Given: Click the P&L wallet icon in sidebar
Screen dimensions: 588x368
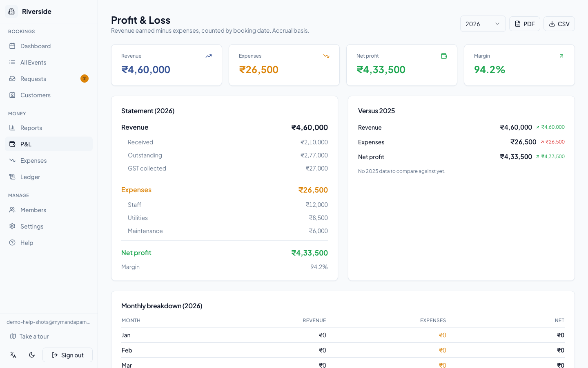Looking at the screenshot, I should (x=12, y=144).
